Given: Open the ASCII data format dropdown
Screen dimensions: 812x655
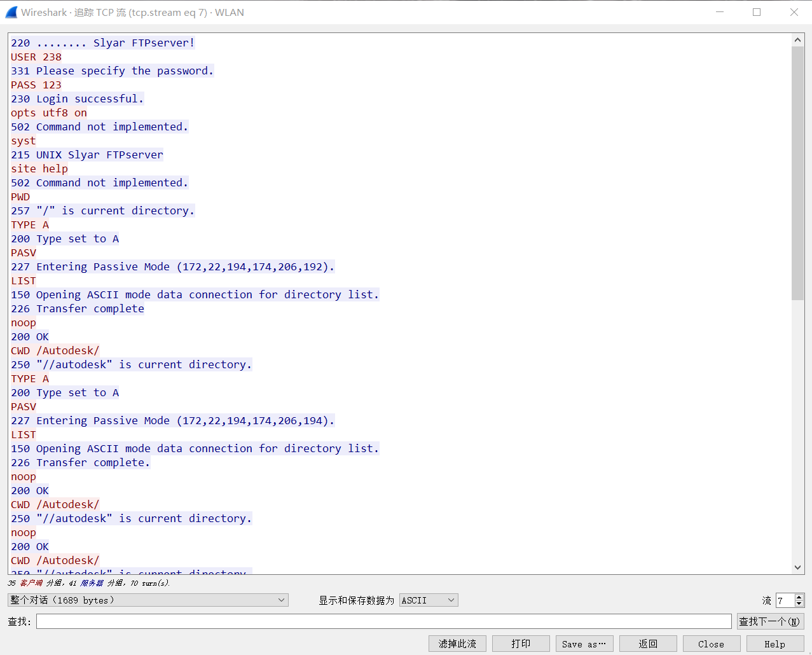Looking at the screenshot, I should tap(429, 600).
